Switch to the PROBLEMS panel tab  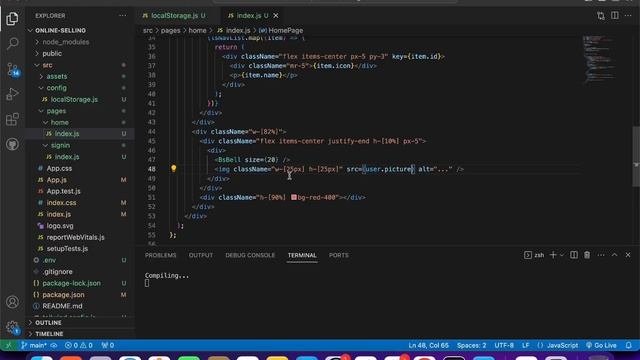[x=160, y=255]
